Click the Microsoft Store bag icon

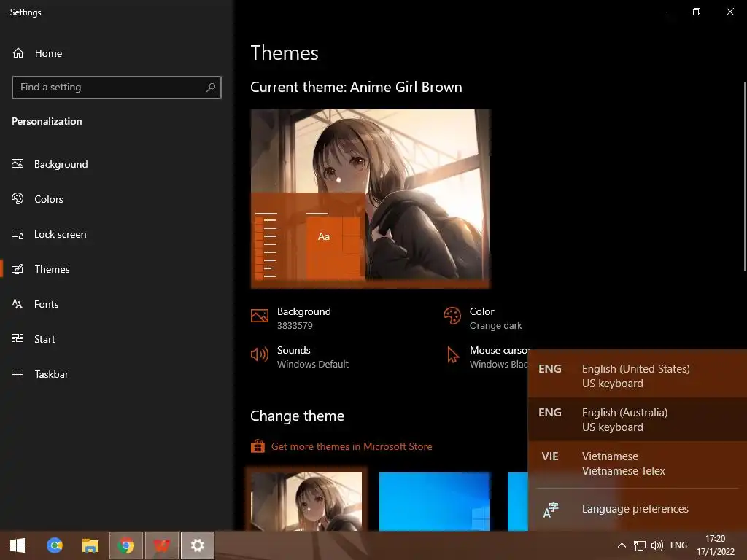(258, 446)
